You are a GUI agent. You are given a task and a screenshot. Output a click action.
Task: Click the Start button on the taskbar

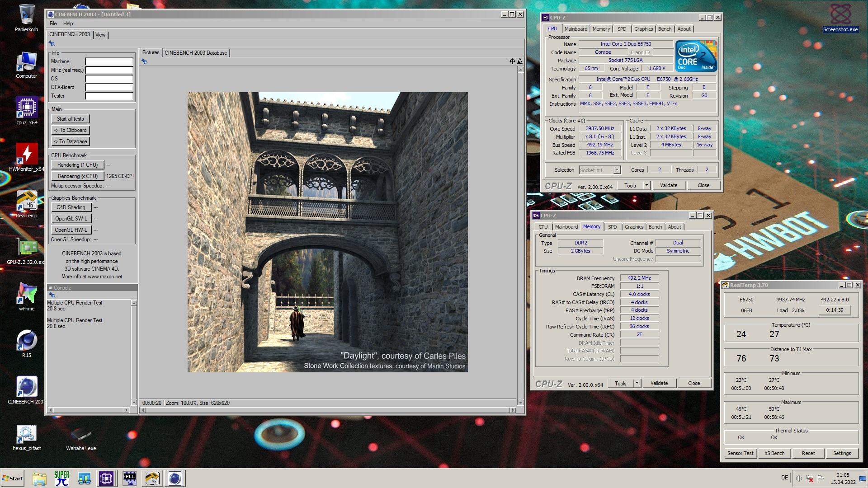click(x=12, y=479)
